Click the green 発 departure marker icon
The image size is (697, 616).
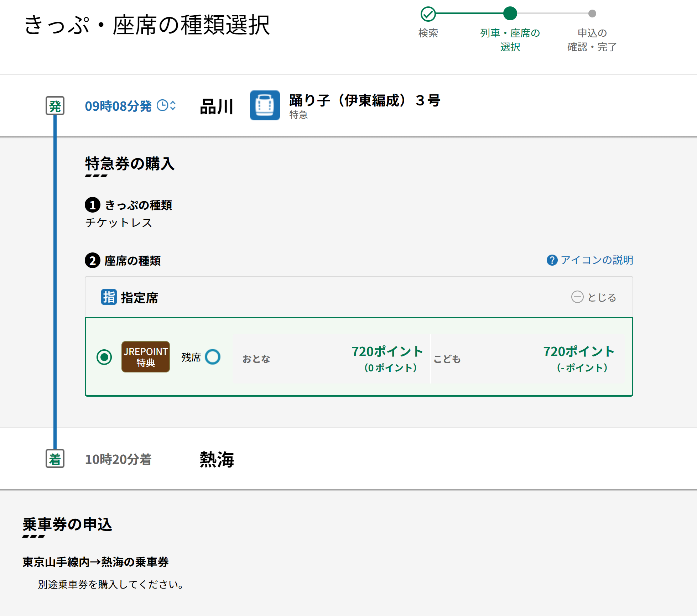click(55, 106)
